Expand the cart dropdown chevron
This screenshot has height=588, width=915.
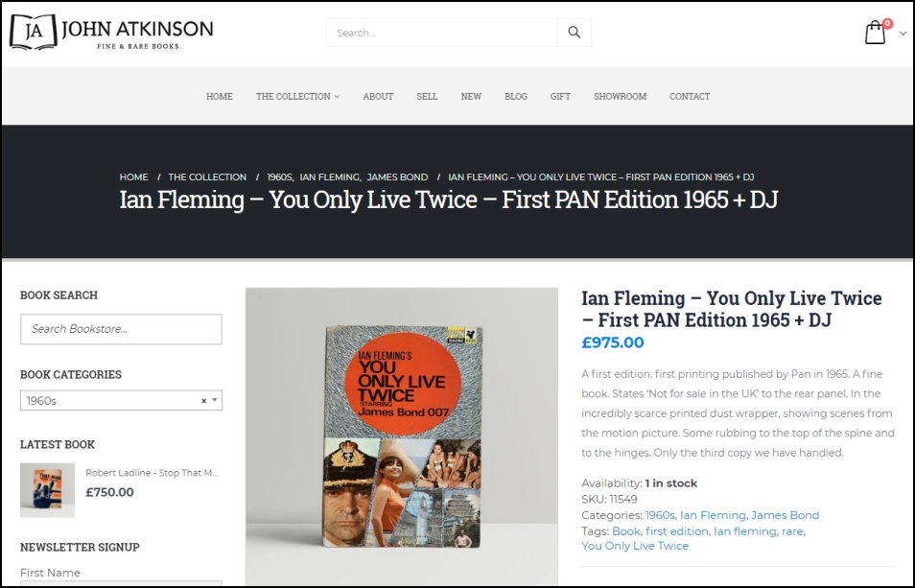(903, 34)
